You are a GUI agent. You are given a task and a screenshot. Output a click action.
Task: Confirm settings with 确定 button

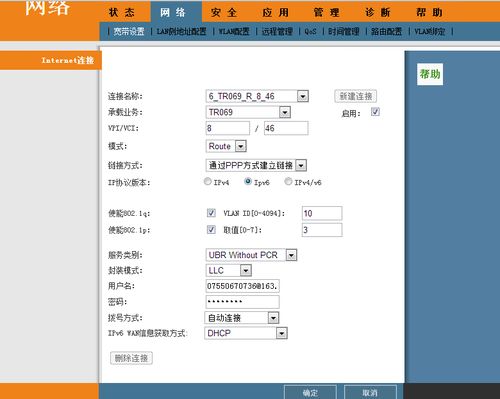pos(310,393)
